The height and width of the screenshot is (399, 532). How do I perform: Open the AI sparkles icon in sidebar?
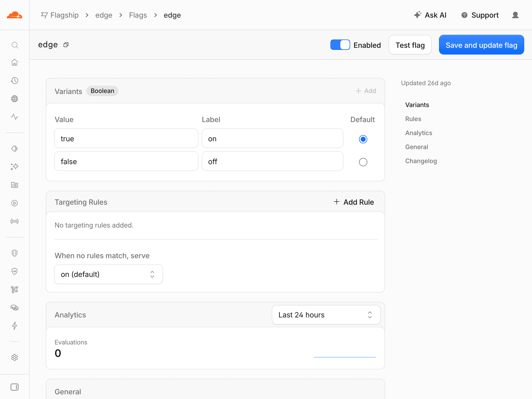pyautogui.click(x=15, y=167)
